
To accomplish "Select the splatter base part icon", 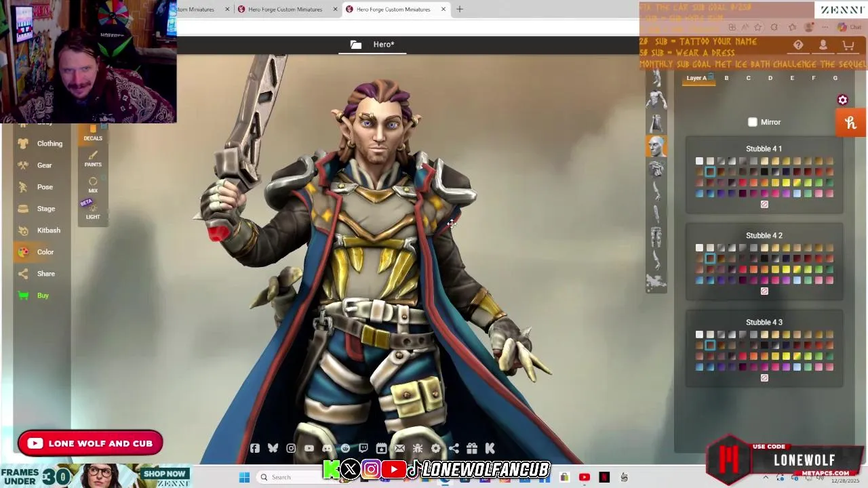I will click(656, 282).
